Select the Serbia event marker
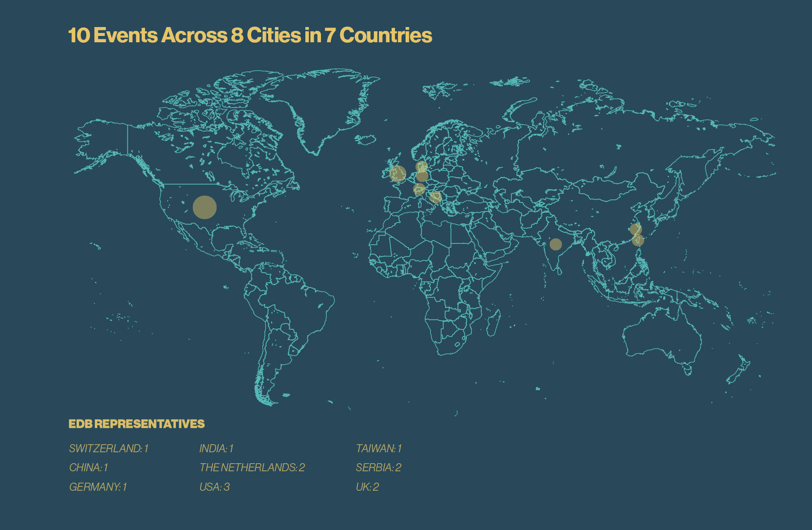The height and width of the screenshot is (530, 812). point(436,197)
